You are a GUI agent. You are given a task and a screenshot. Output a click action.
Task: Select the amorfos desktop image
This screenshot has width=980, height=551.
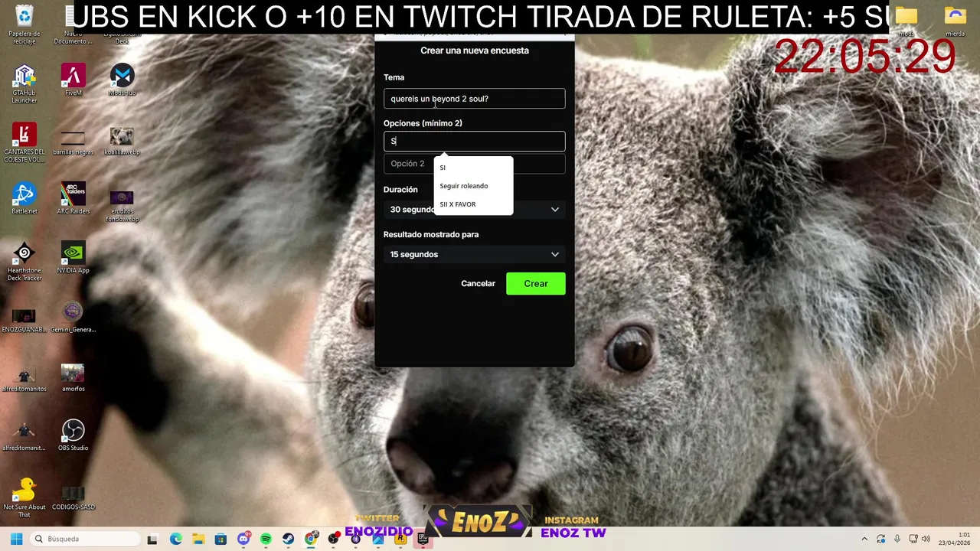click(73, 377)
